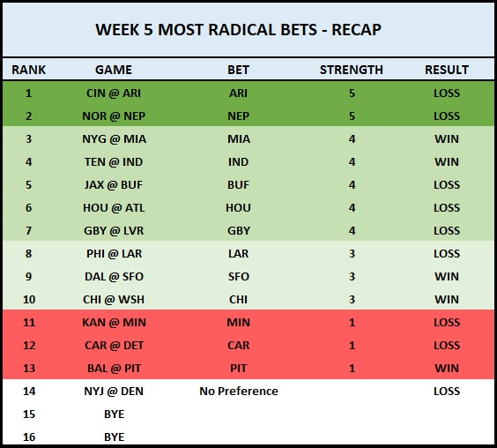Select the HOU @ ATL game cell
The image size is (497, 448).
(114, 208)
